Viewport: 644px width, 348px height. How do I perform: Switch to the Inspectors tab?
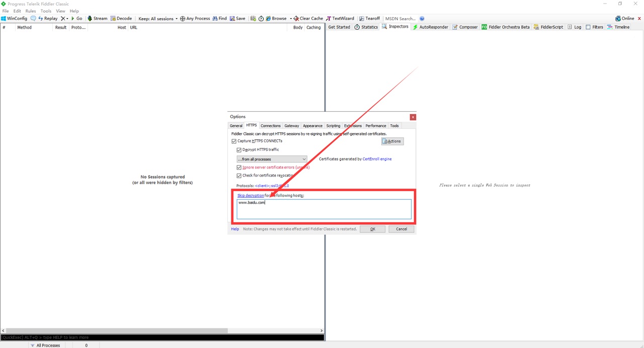395,27
